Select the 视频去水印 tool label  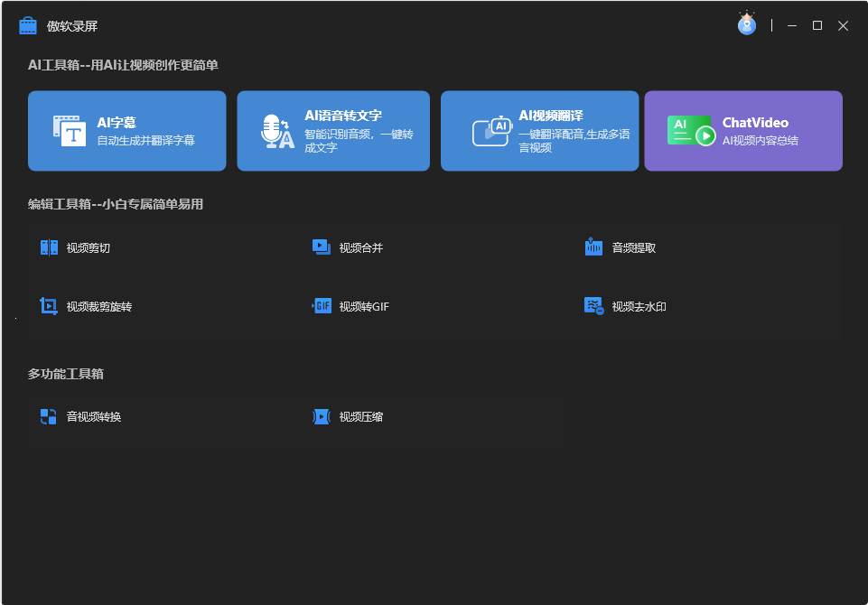(x=639, y=307)
